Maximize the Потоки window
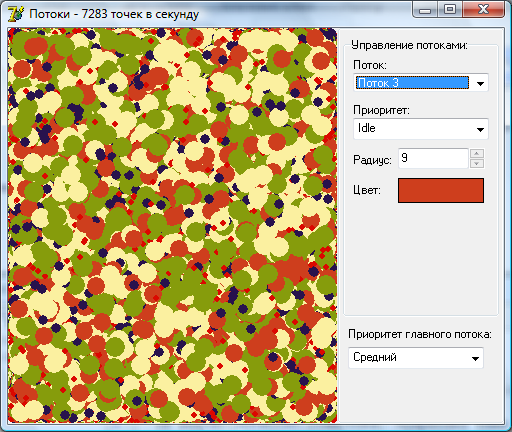The image size is (512, 432). 450,9
